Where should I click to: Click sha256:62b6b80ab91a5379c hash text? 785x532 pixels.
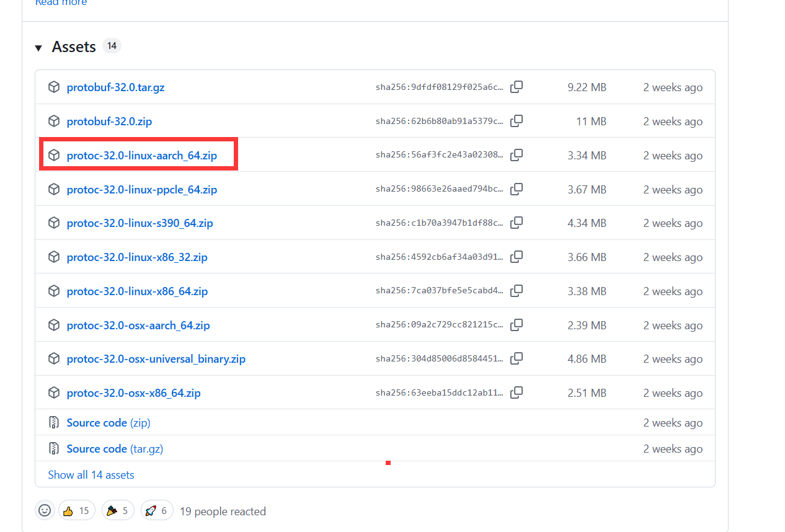440,122
